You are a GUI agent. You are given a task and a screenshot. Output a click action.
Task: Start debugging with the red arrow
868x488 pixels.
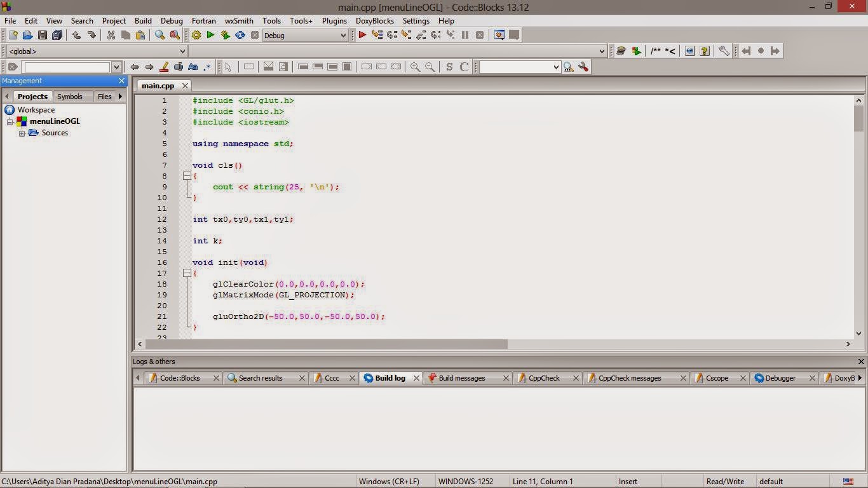(362, 36)
